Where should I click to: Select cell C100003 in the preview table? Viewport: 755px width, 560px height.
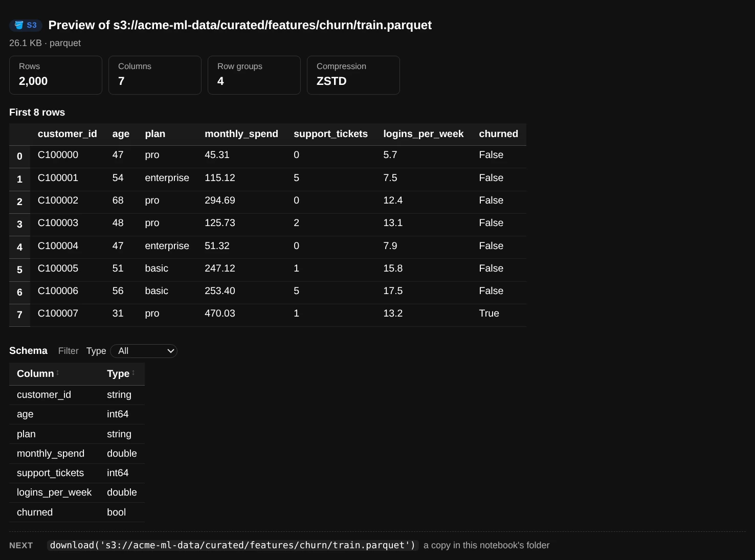click(x=58, y=223)
